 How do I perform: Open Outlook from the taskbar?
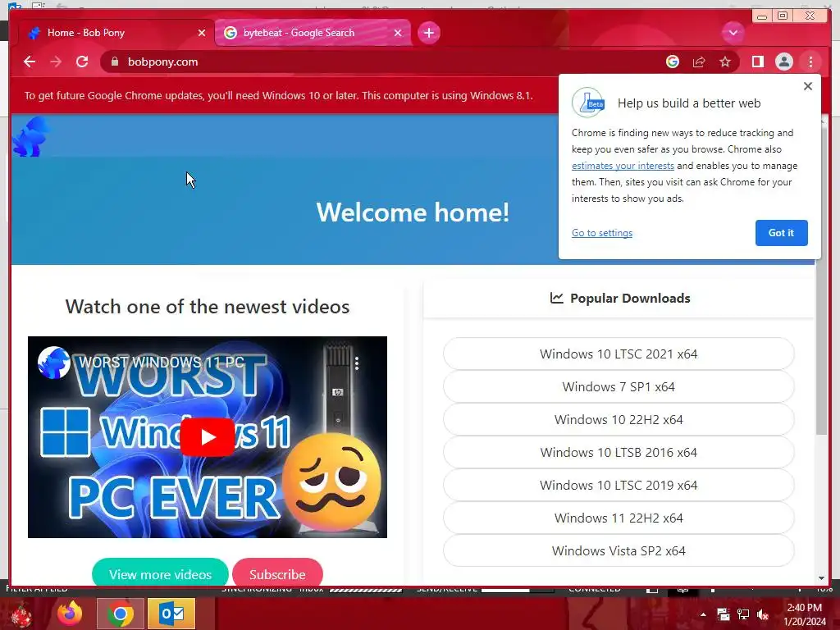click(171, 614)
